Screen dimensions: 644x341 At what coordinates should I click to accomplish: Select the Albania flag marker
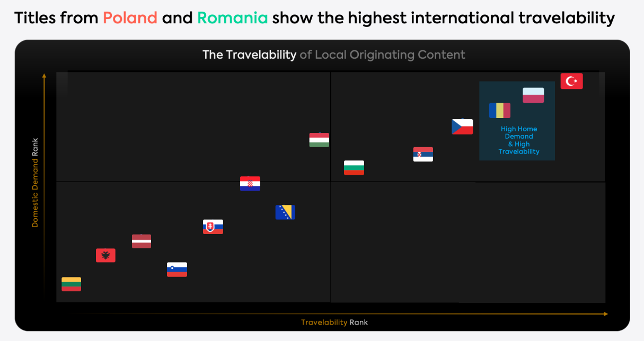coord(105,255)
